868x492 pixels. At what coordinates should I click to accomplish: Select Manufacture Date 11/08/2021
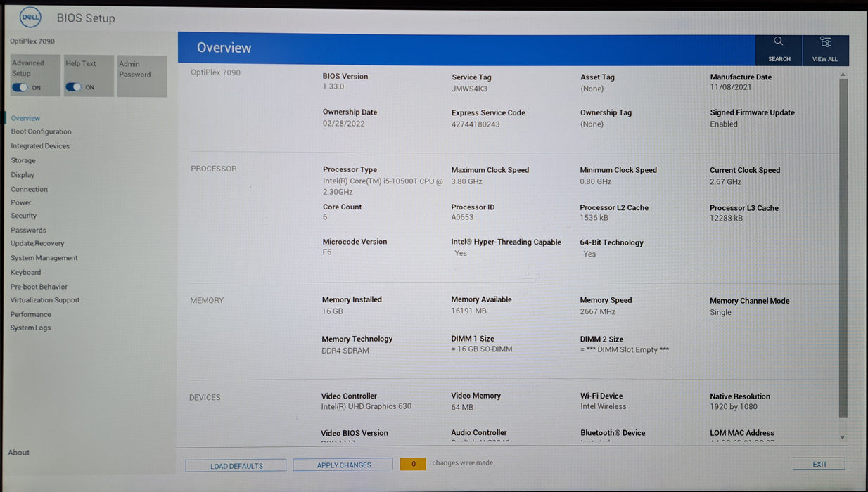730,89
